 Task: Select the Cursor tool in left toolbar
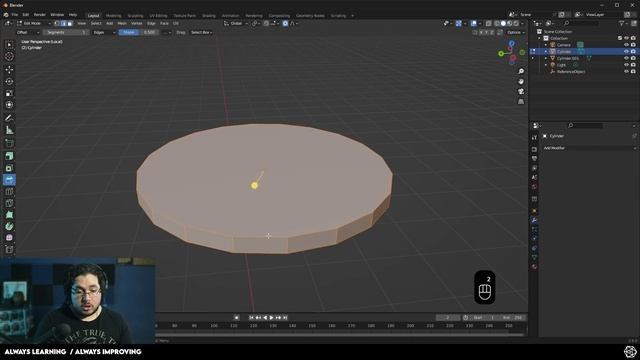(x=9, y=56)
